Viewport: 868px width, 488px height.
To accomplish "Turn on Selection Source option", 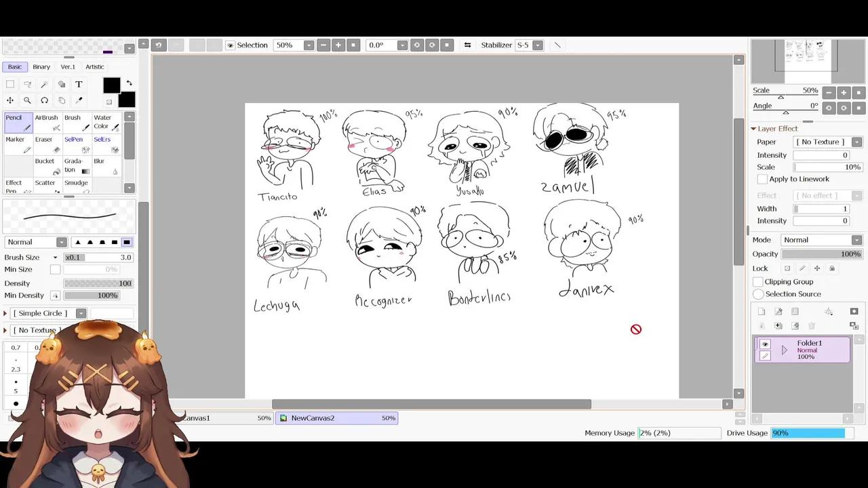I will click(758, 294).
